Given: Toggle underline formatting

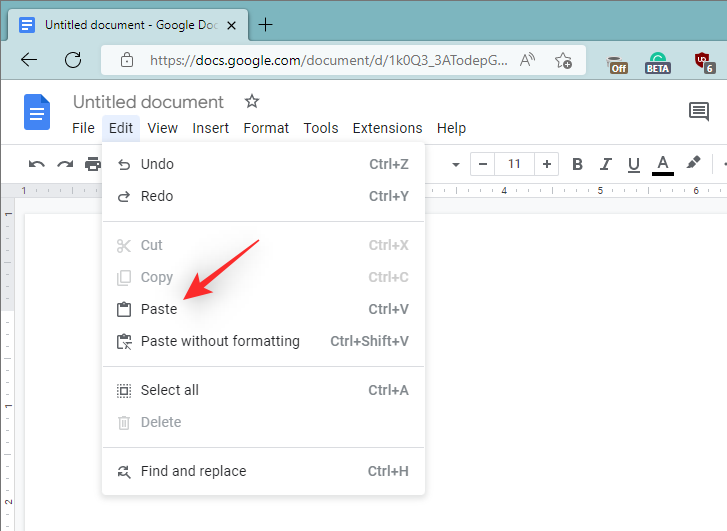Looking at the screenshot, I should tap(633, 164).
